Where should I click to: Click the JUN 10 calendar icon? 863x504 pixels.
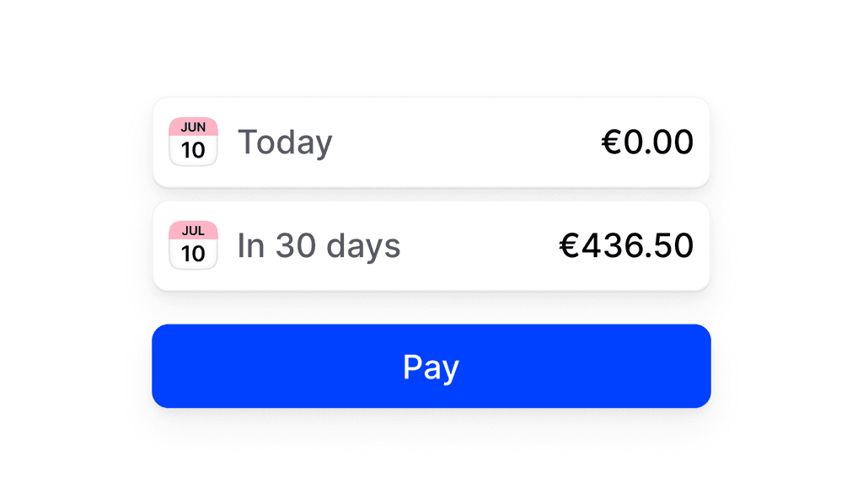point(193,142)
